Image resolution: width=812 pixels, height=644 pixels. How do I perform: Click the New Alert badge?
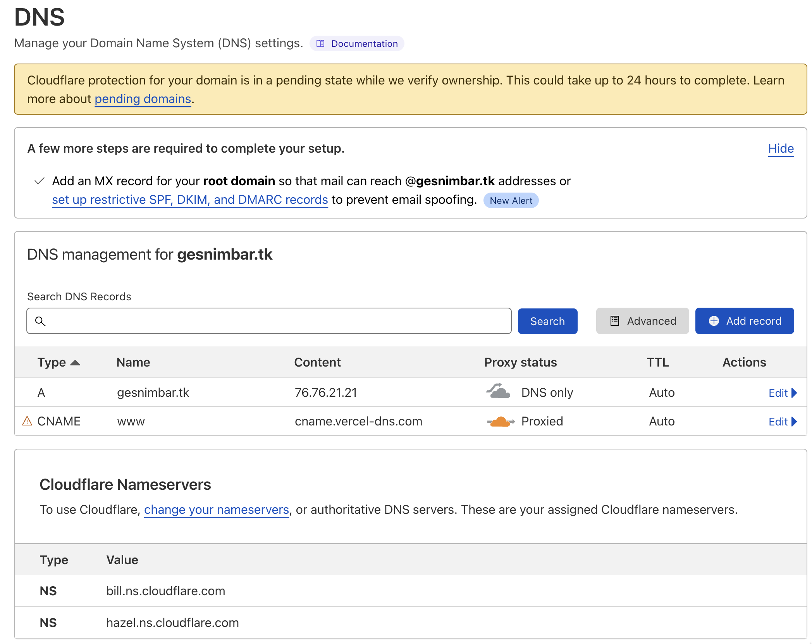click(511, 200)
